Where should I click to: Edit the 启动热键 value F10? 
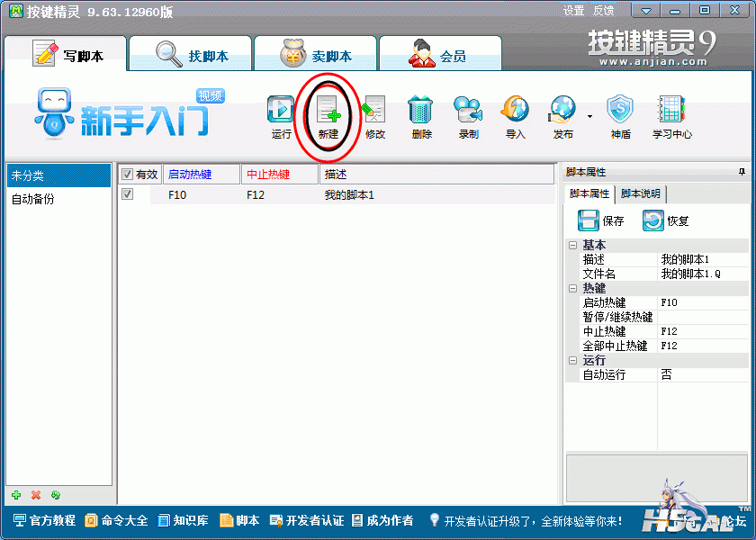pyautogui.click(x=703, y=302)
